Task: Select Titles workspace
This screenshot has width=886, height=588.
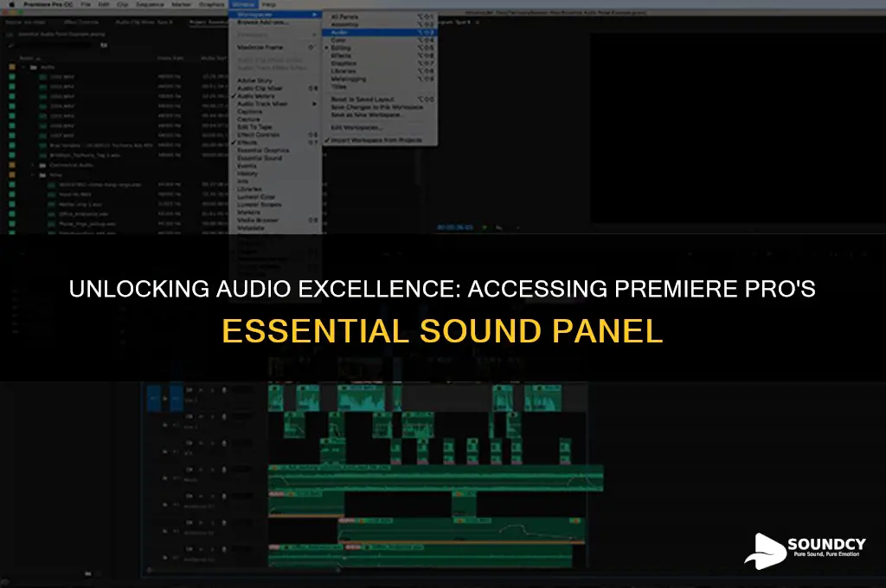Action: (x=380, y=87)
